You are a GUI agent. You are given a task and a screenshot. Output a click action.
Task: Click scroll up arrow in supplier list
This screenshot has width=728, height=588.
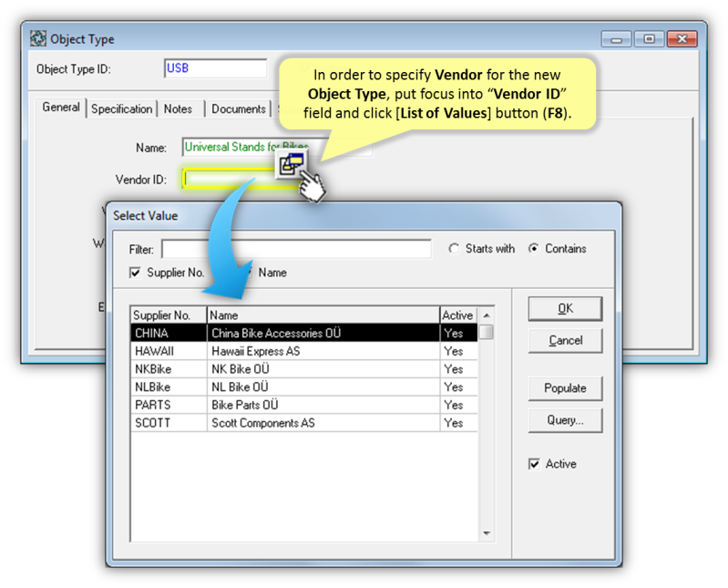pos(487,315)
